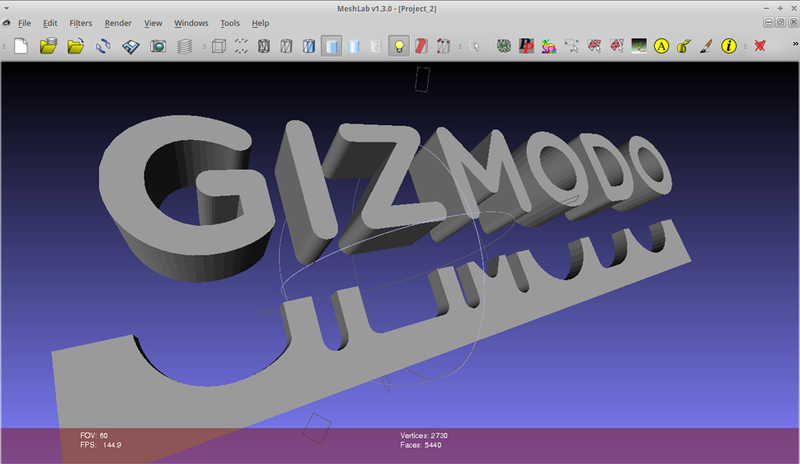800x464 pixels.
Task: Reload the mesh with the blue arrows
Action: pyautogui.click(x=103, y=46)
